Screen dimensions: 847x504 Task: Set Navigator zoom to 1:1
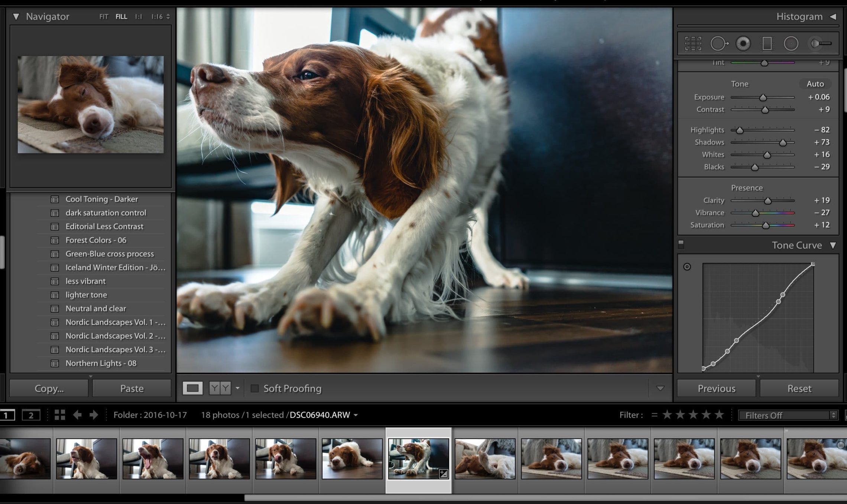pos(138,17)
